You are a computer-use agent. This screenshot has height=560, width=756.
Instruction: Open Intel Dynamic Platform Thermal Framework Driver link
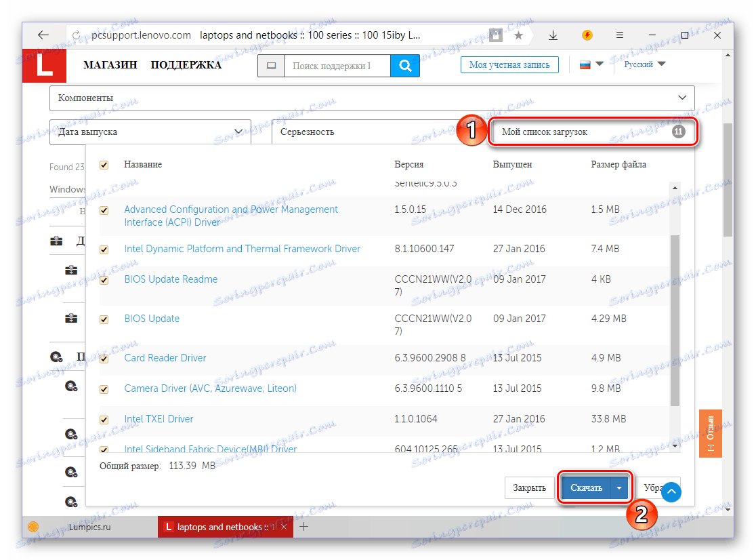[x=242, y=248]
